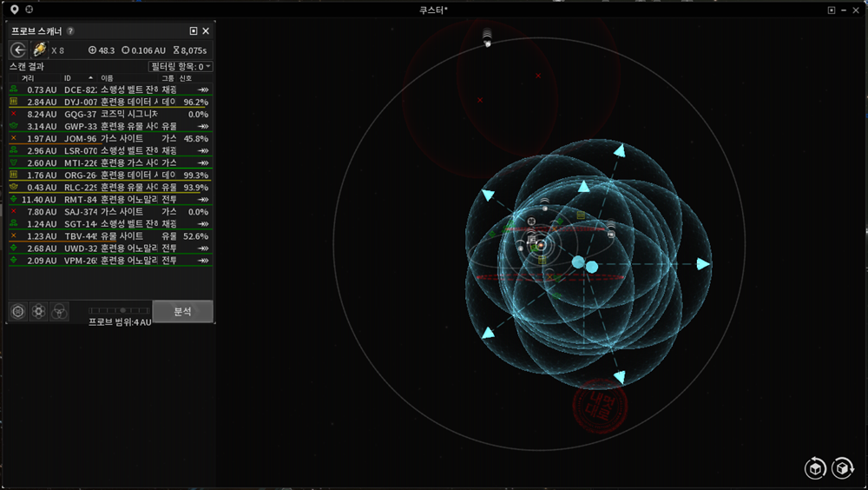The height and width of the screenshot is (490, 868).
Task: Click the 분석 analyze button
Action: [x=182, y=312]
